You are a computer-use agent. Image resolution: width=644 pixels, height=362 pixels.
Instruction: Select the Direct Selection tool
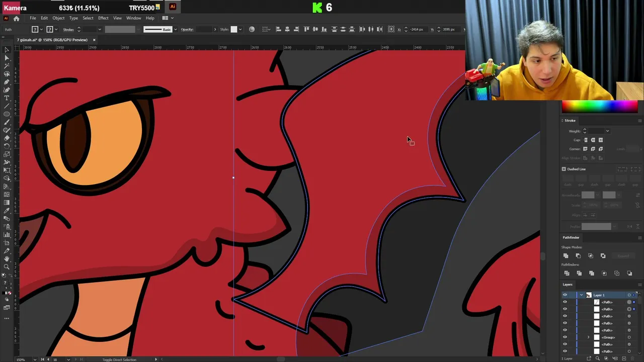(7, 58)
